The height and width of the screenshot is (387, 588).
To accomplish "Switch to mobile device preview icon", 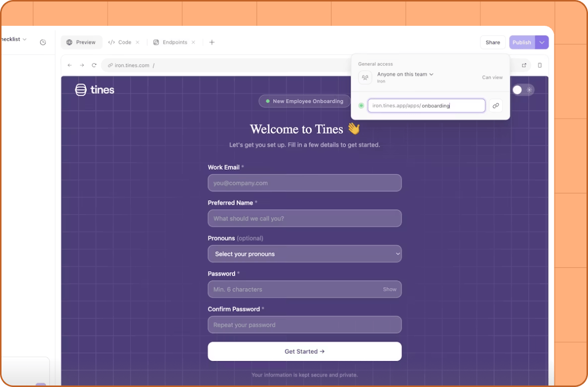I will pyautogui.click(x=540, y=65).
